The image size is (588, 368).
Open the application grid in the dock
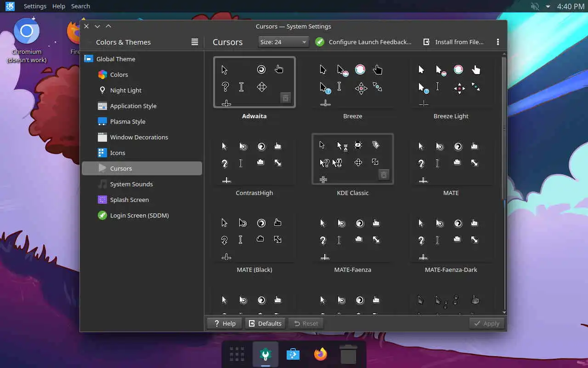(237, 355)
